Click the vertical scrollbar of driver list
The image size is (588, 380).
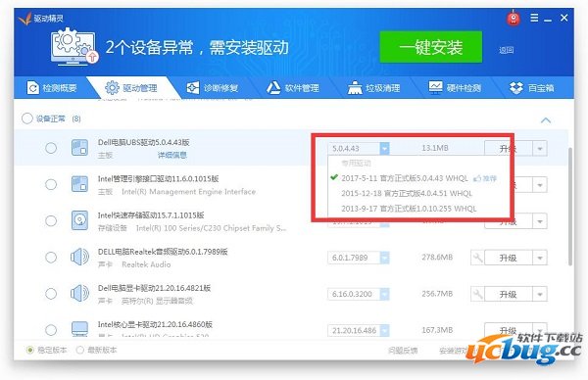(x=570, y=207)
